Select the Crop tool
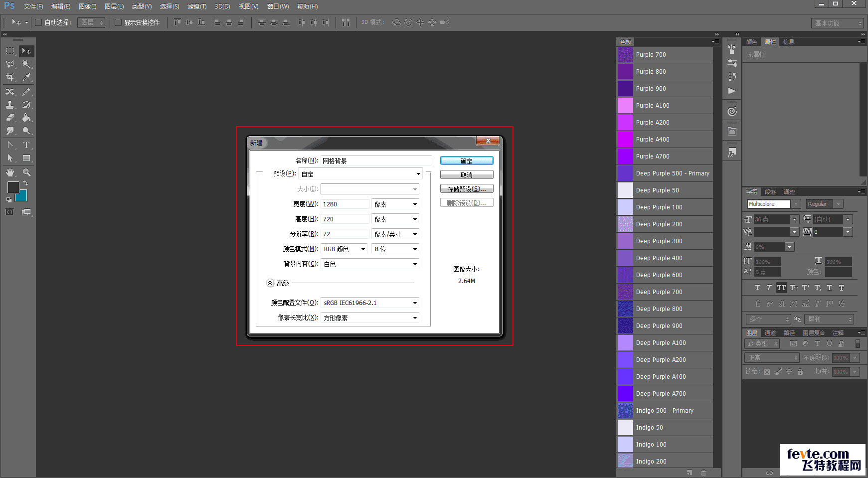This screenshot has width=868, height=478. tap(10, 77)
